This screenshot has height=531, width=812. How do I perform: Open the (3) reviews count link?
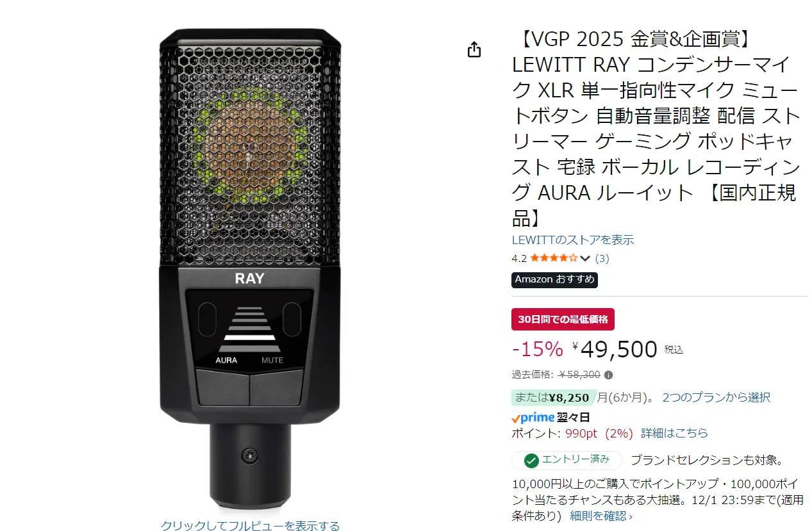pos(602,259)
